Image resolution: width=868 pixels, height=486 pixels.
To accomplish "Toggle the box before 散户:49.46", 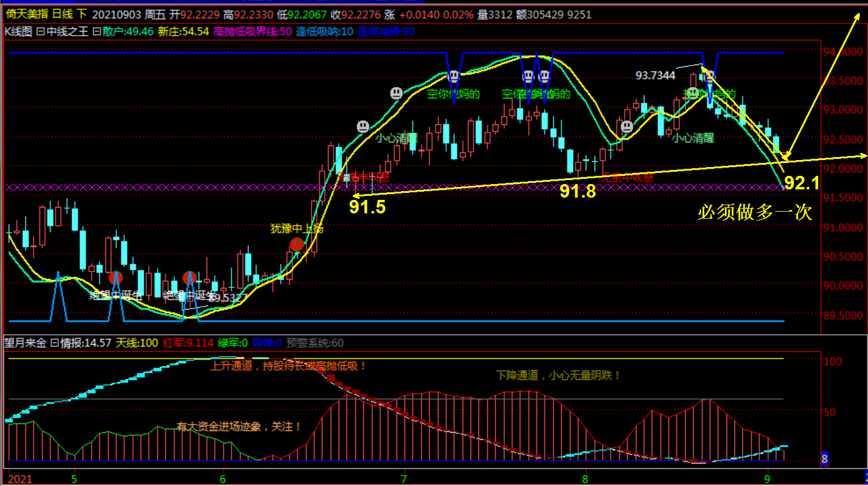I will tap(97, 32).
